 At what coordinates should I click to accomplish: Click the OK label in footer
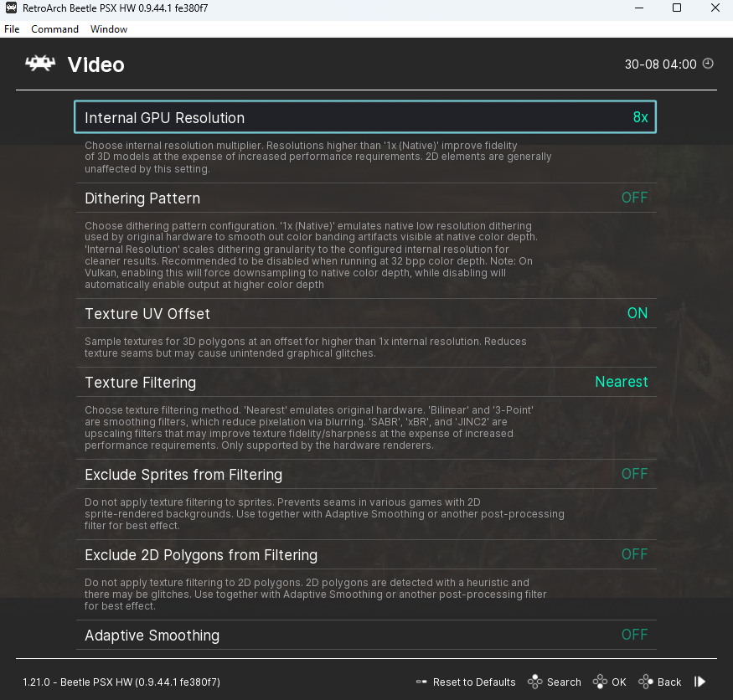pyautogui.click(x=619, y=682)
